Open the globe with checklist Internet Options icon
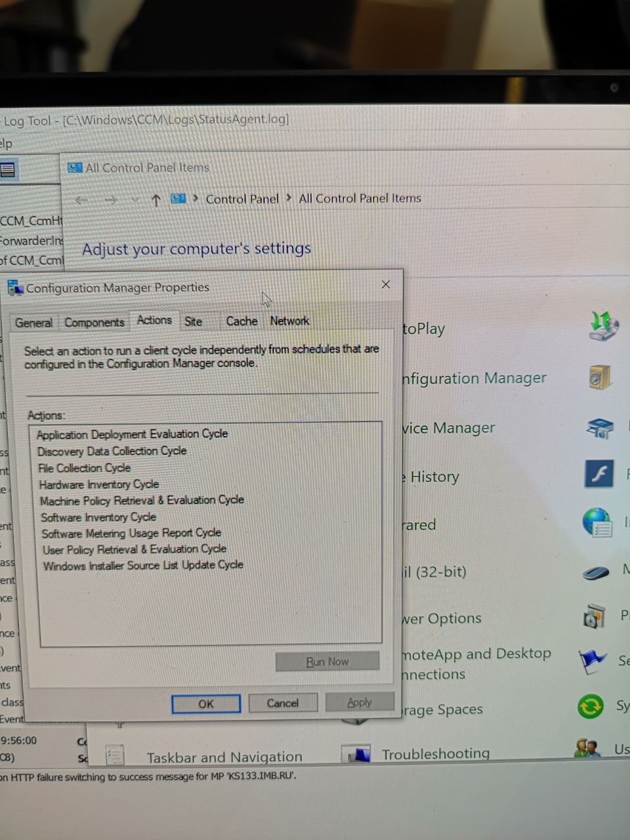Image resolution: width=630 pixels, height=840 pixels. (598, 523)
